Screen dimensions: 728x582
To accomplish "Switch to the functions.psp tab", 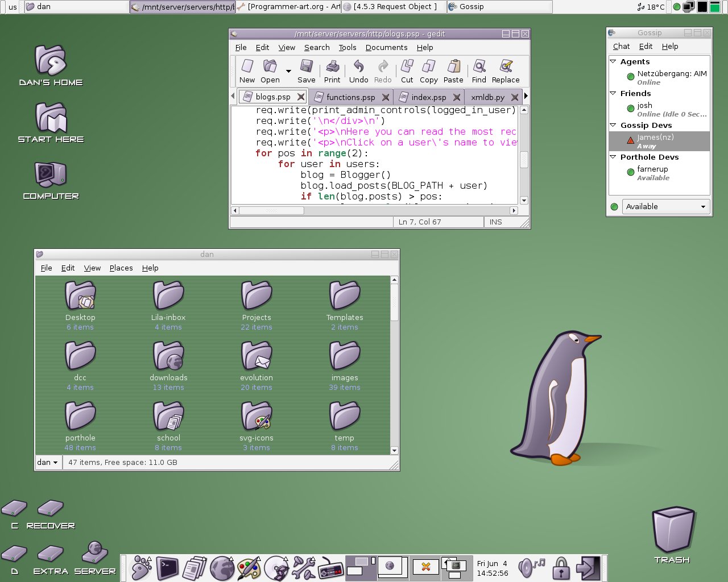I will (x=351, y=97).
